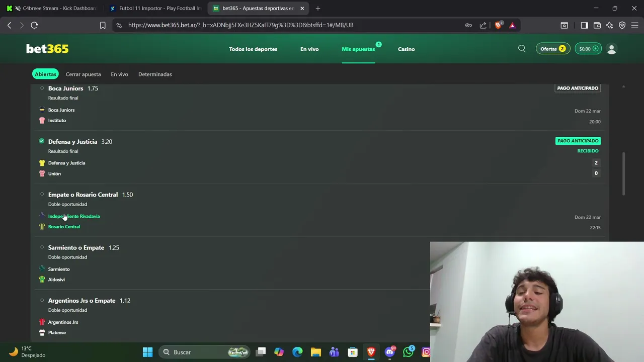Viewport: 644px width, 362px height.
Task: Click the Platense team name
Action: (57, 332)
